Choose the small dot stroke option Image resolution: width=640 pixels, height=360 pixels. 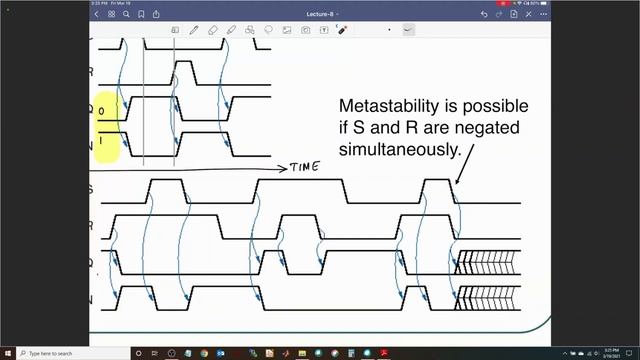coord(389,30)
